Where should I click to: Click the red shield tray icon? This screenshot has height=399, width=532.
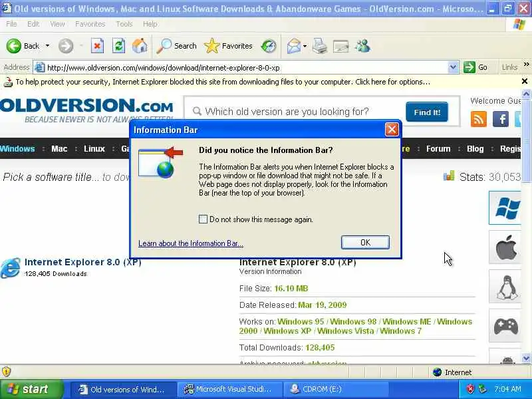coord(470,389)
